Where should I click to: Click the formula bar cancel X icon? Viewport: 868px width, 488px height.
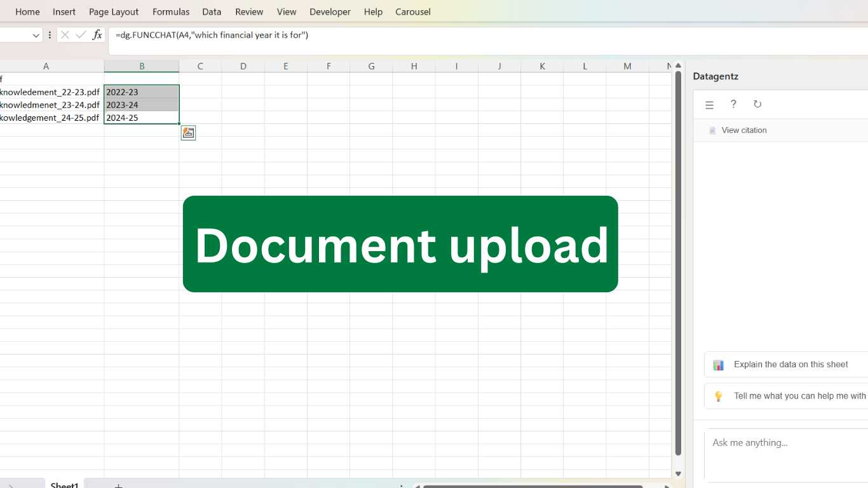(x=65, y=35)
